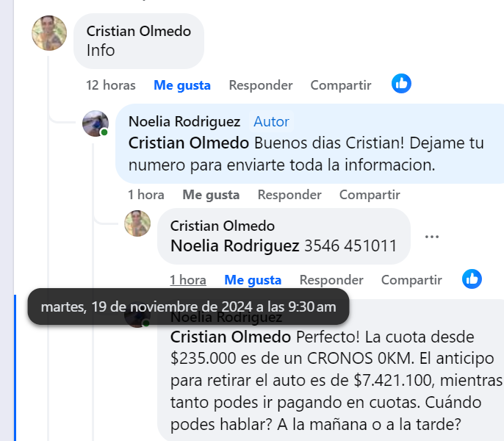Share Noelia's Buenos dias reply with Compartir
The image size is (504, 441).
[x=370, y=195]
